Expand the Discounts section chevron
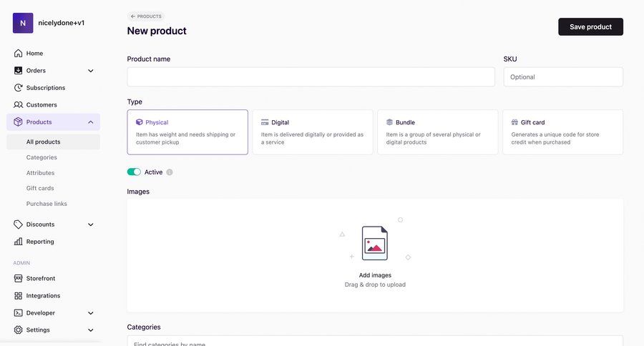This screenshot has height=346, width=644. [91, 224]
